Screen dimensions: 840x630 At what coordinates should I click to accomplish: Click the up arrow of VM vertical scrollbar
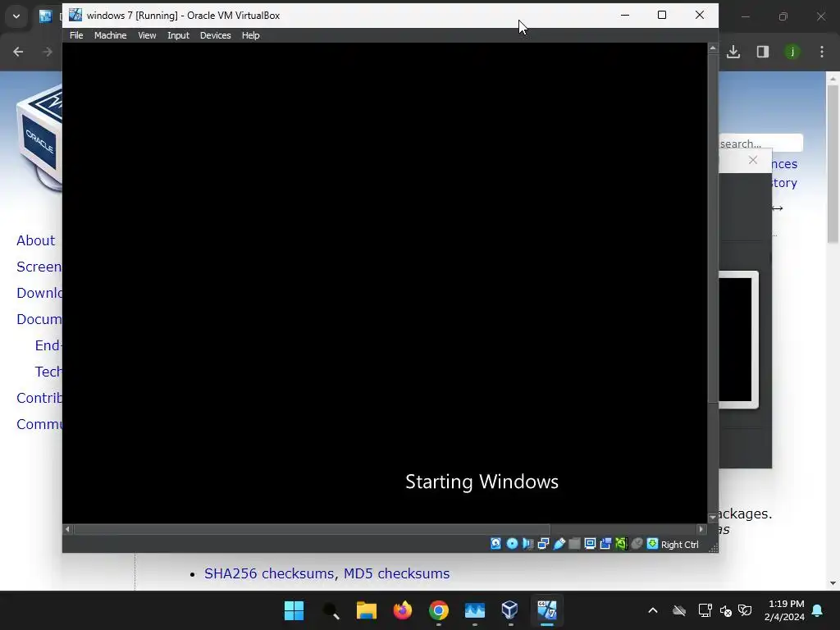coord(713,48)
